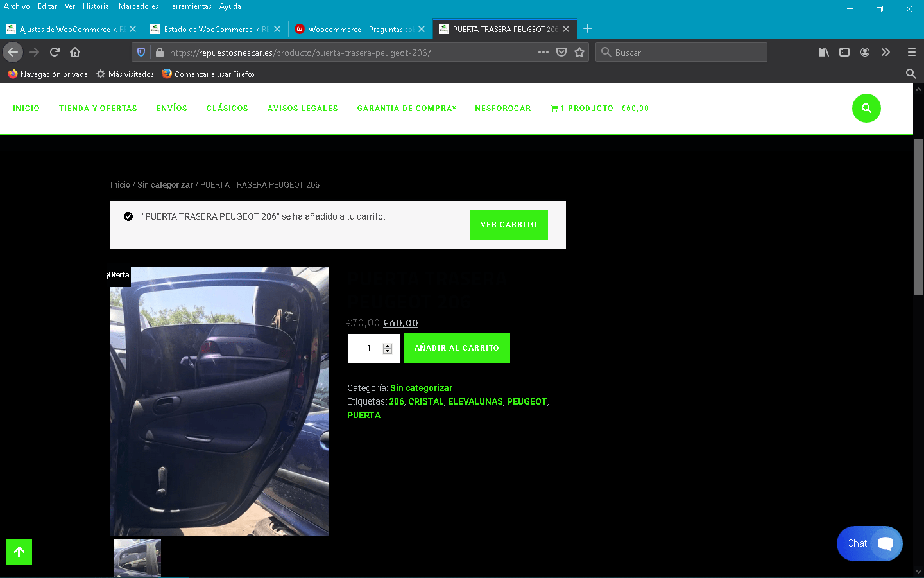The width and height of the screenshot is (924, 578).
Task: Open the Marcadores menu
Action: pyautogui.click(x=139, y=6)
